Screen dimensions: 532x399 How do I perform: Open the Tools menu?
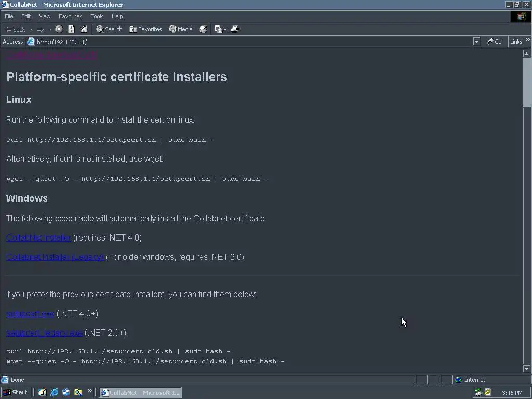[x=97, y=16]
